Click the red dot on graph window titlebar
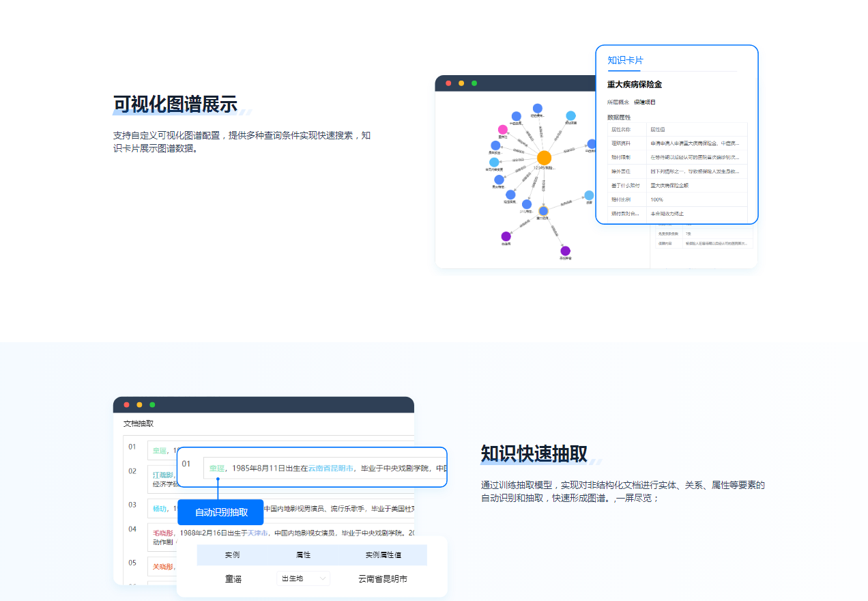Image resolution: width=868 pixels, height=601 pixels. (x=448, y=83)
